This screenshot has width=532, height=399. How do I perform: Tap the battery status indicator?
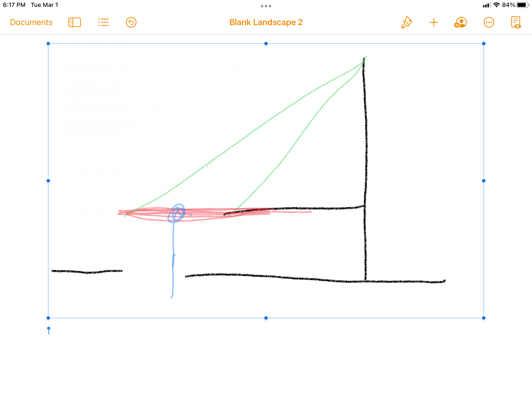coord(523,5)
